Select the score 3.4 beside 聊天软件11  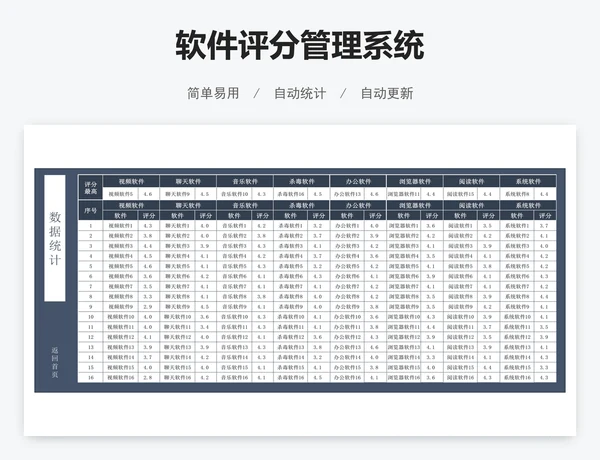coord(205,327)
